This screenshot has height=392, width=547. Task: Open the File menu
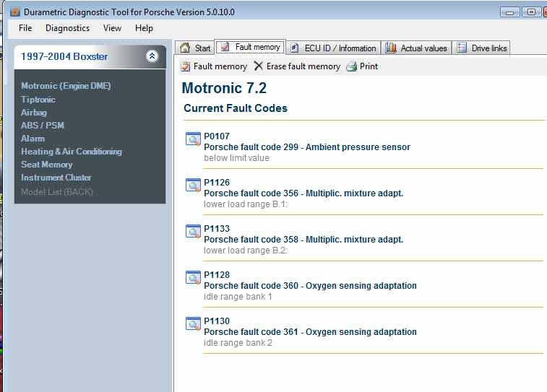tap(25, 28)
